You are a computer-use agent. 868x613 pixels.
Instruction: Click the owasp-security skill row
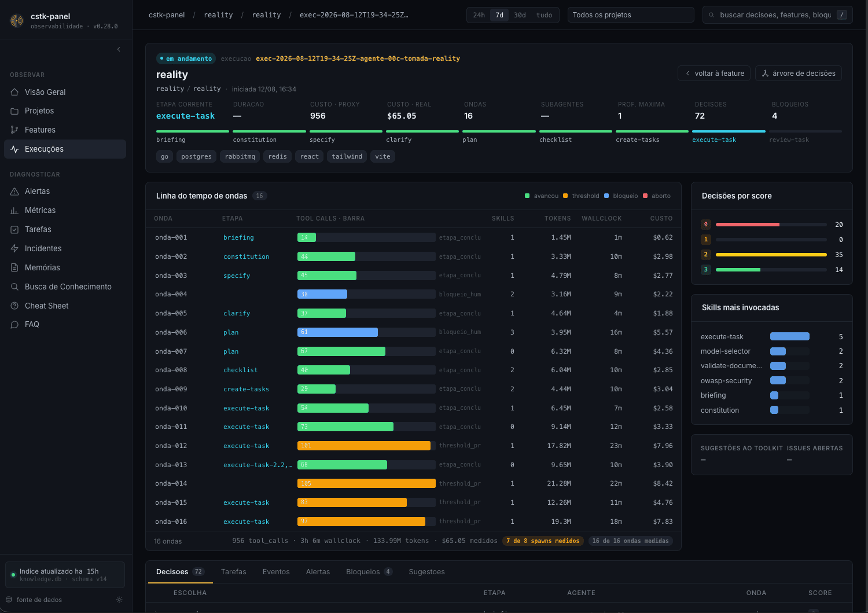[772, 381]
